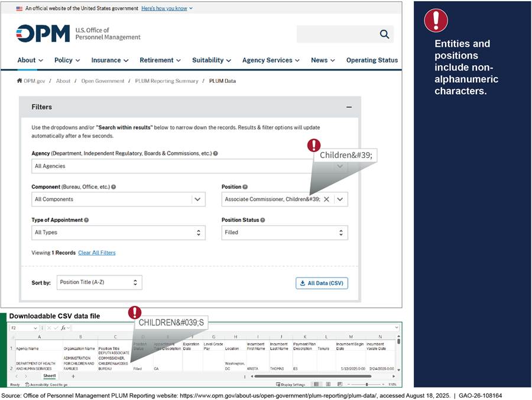
Task: Click the Accessibility checker icon in status bar
Action: (27, 386)
